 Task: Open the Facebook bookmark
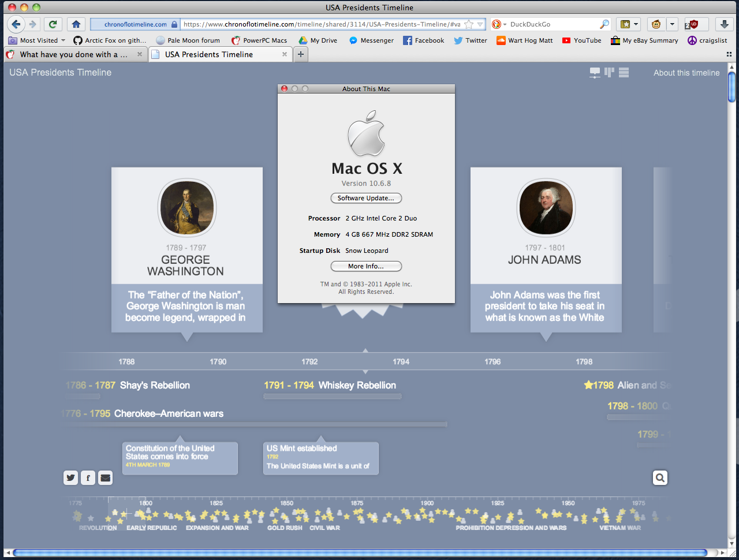(424, 40)
